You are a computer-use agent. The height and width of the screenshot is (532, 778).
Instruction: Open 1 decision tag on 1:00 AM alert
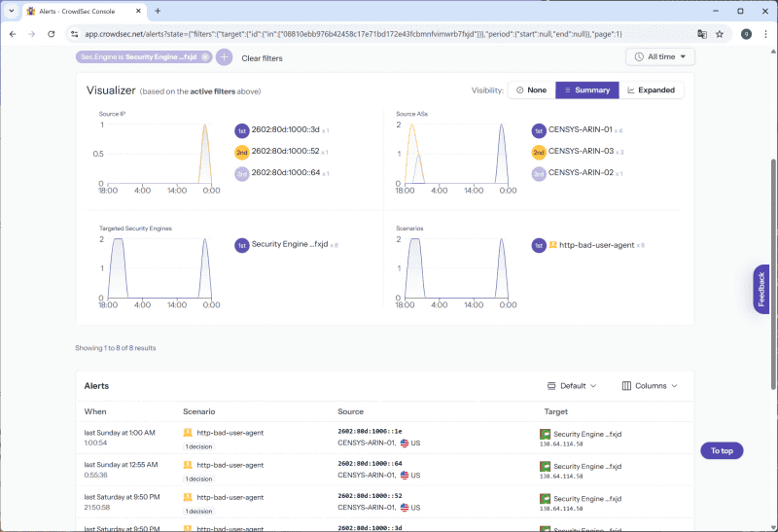click(199, 446)
